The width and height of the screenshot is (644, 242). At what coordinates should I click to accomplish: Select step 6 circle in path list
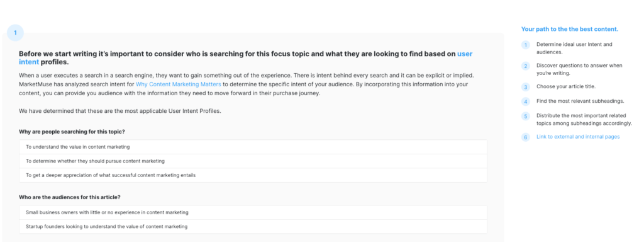[526, 137]
